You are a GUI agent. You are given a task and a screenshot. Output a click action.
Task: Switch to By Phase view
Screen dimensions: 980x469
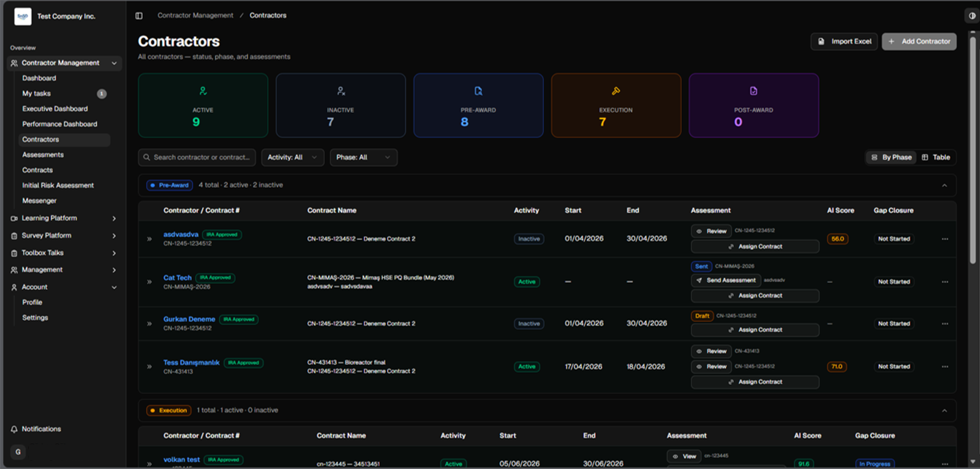(891, 157)
